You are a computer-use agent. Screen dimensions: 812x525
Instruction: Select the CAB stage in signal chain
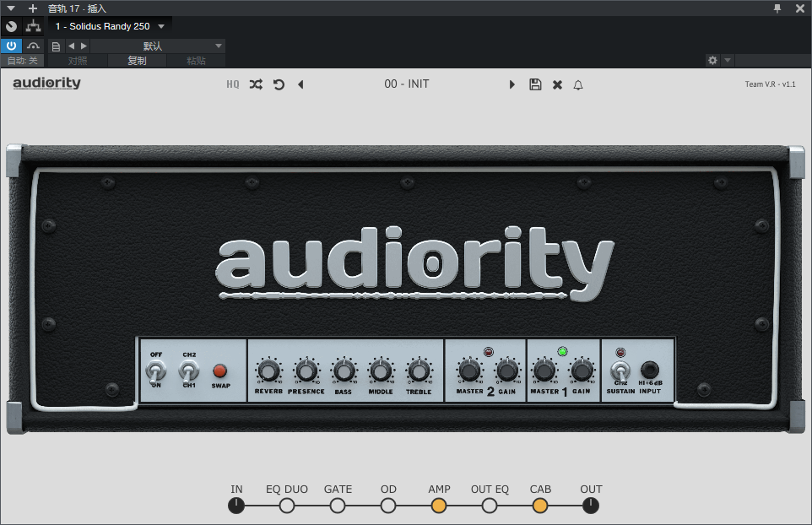540,506
